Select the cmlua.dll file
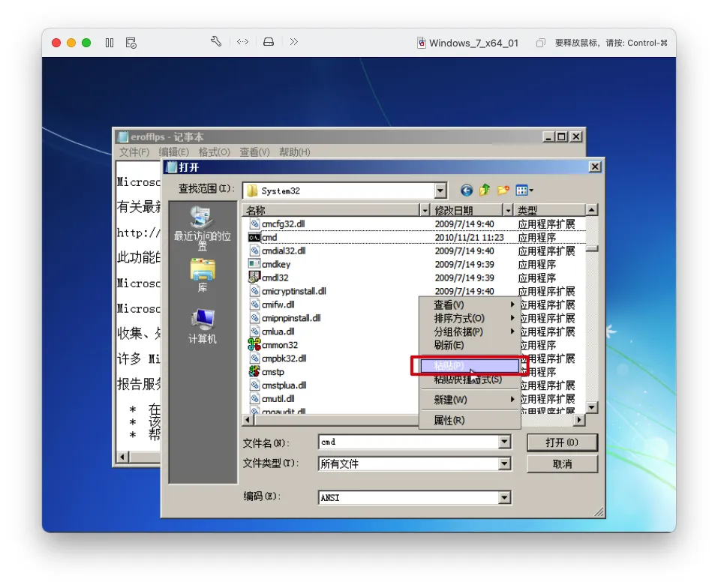This screenshot has width=718, height=588. (272, 331)
